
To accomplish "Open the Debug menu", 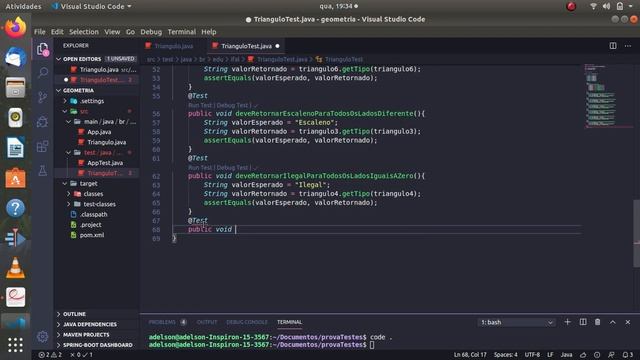I will [x=151, y=32].
